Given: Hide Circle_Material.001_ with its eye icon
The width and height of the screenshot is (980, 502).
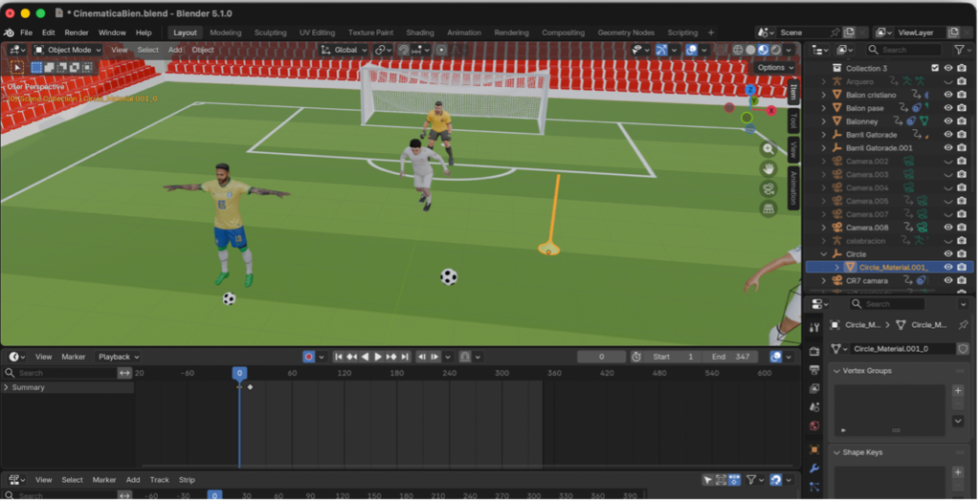Looking at the screenshot, I should [949, 268].
